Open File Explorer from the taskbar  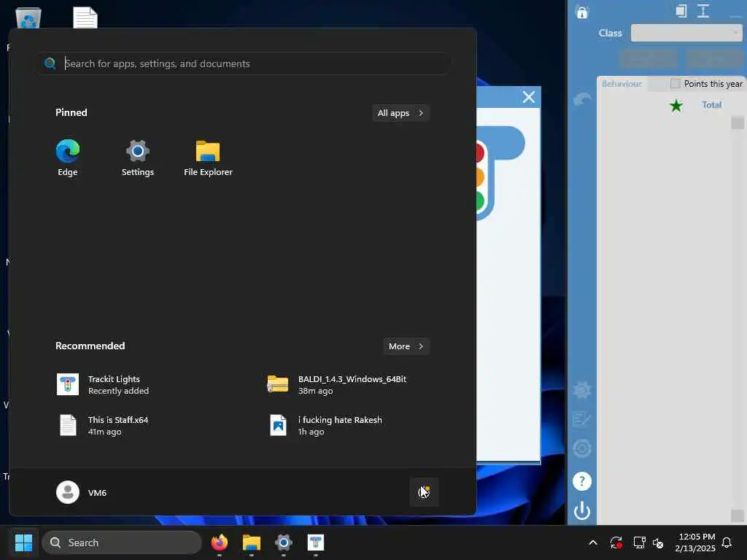(x=251, y=542)
